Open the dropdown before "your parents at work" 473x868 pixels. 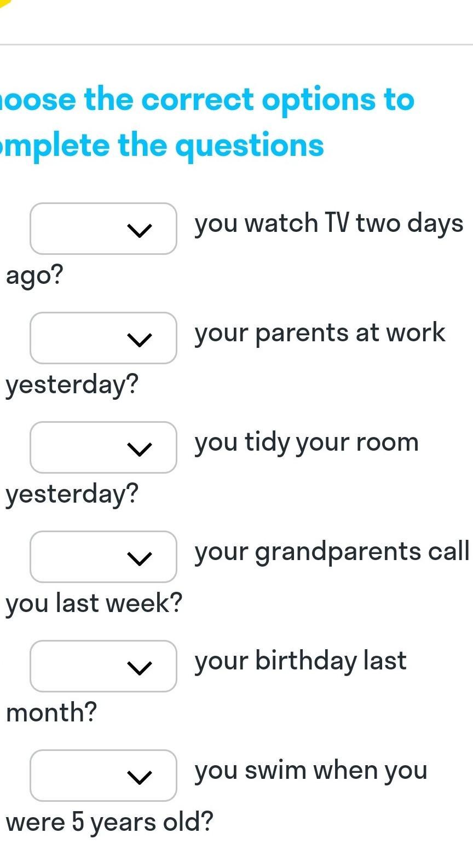click(103, 338)
